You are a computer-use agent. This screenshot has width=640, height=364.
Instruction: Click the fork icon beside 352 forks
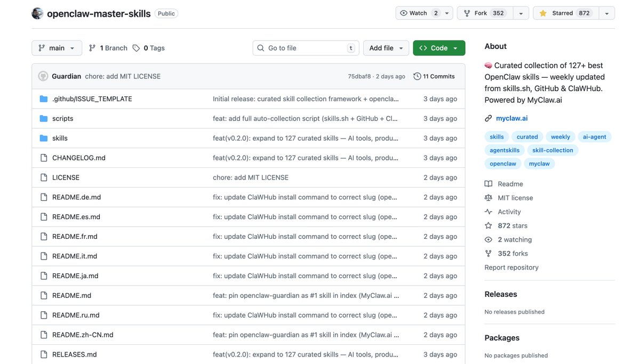pyautogui.click(x=489, y=253)
